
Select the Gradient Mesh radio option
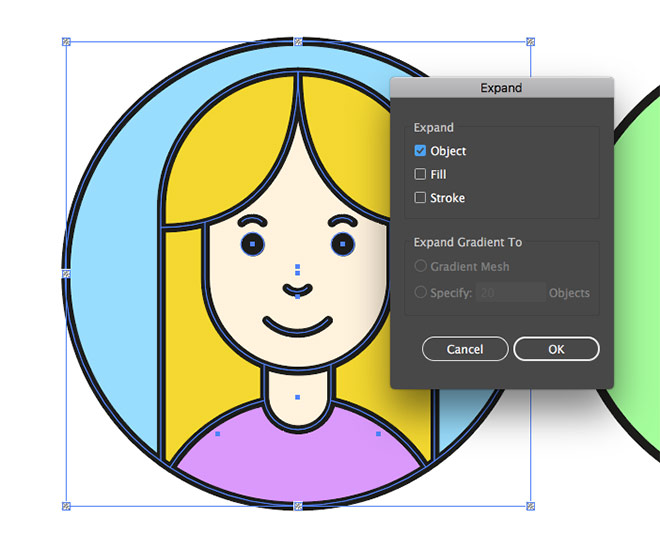[420, 266]
